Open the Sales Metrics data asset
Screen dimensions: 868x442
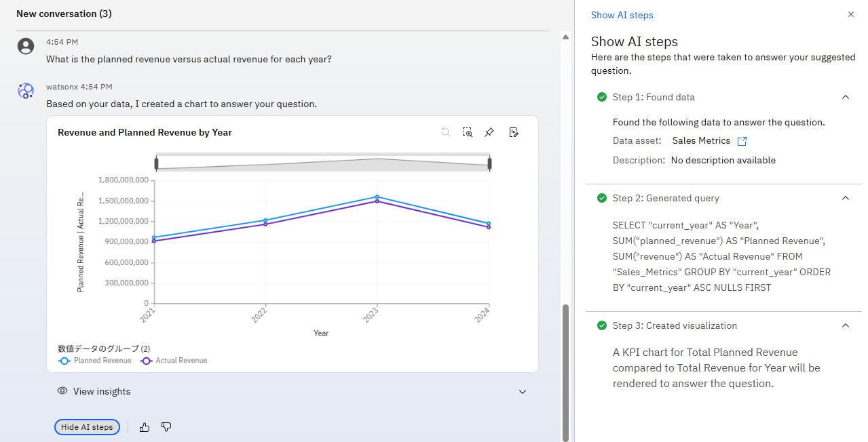701,141
